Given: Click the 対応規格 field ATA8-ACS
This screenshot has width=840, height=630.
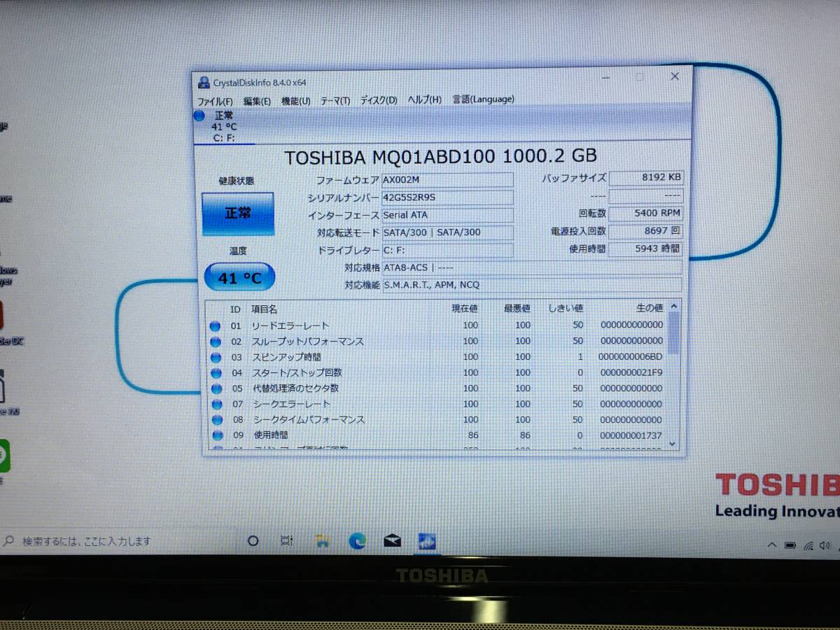Looking at the screenshot, I should pos(531,267).
